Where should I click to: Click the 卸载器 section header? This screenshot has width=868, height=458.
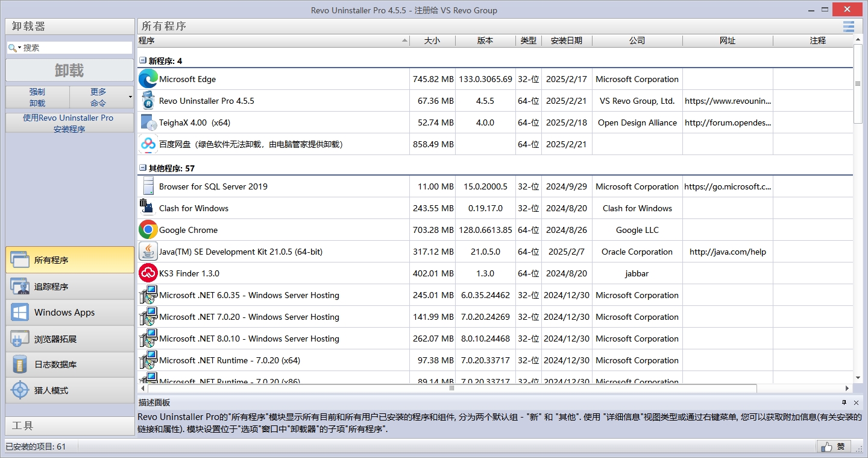(70, 27)
